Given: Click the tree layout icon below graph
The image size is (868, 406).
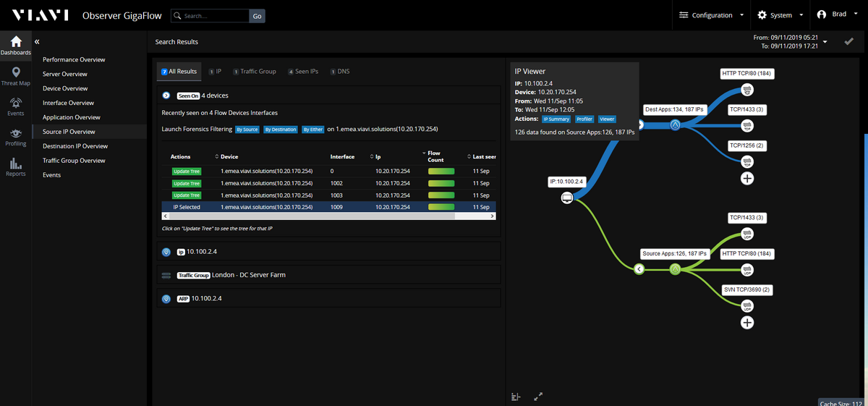Looking at the screenshot, I should [515, 396].
